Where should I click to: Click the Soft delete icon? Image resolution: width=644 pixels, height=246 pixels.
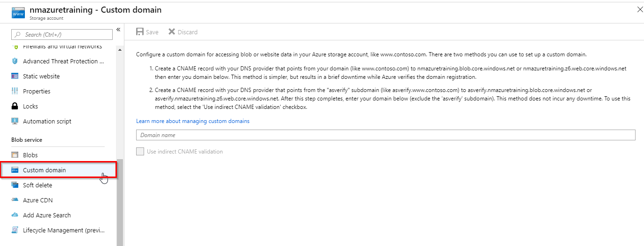pos(15,185)
